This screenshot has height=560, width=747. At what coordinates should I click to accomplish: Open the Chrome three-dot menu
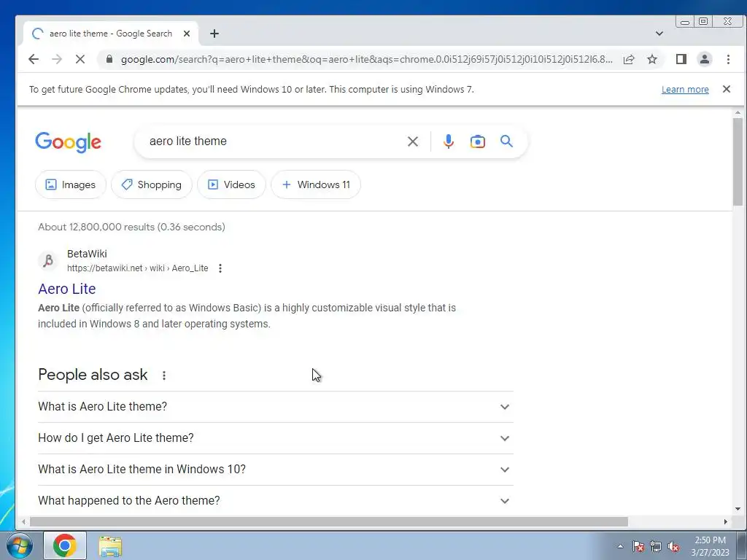coord(728,59)
